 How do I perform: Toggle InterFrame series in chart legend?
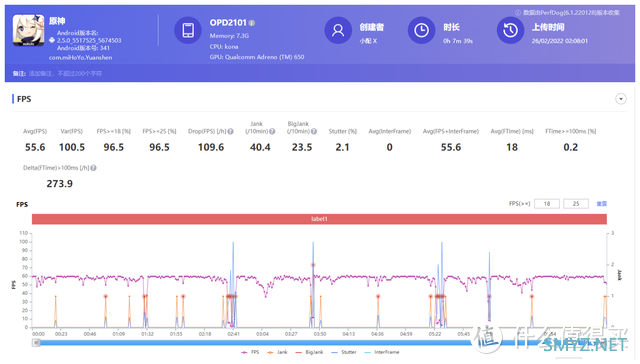[x=382, y=352]
